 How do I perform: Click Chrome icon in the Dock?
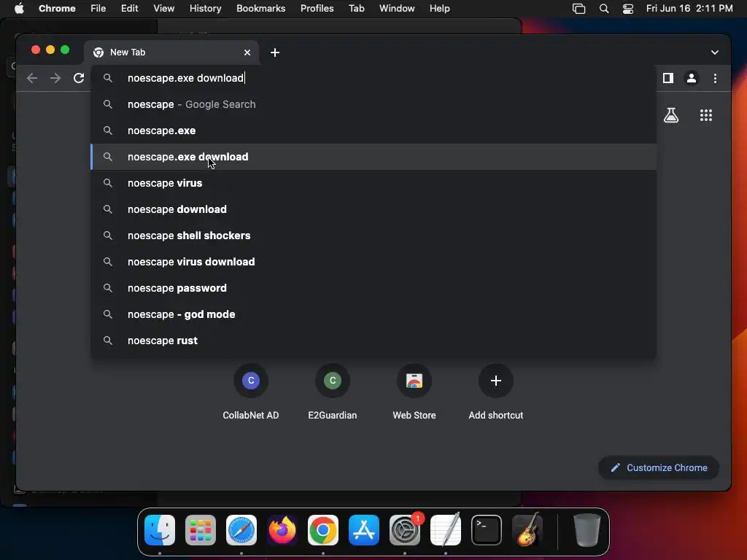323,530
